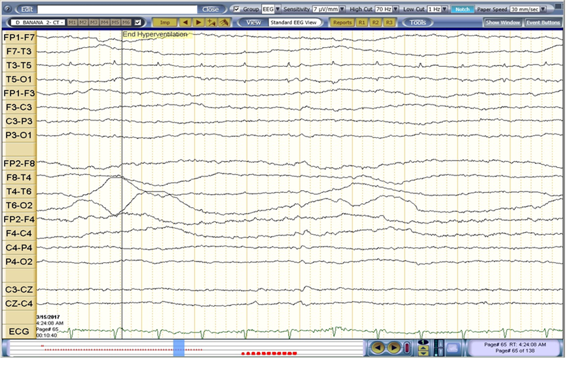Click the yellow up/down stepper arrows
The image size is (588, 377).
pyautogui.click(x=423, y=351)
